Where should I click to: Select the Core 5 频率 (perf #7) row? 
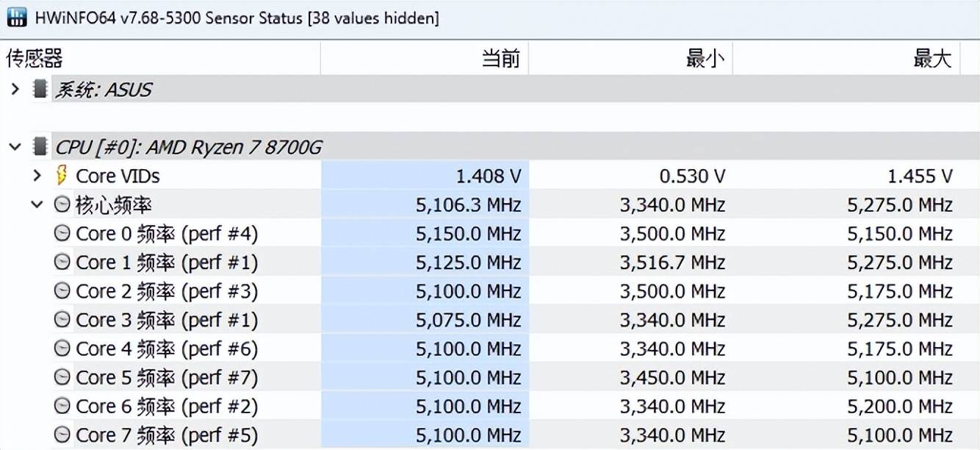(167, 378)
